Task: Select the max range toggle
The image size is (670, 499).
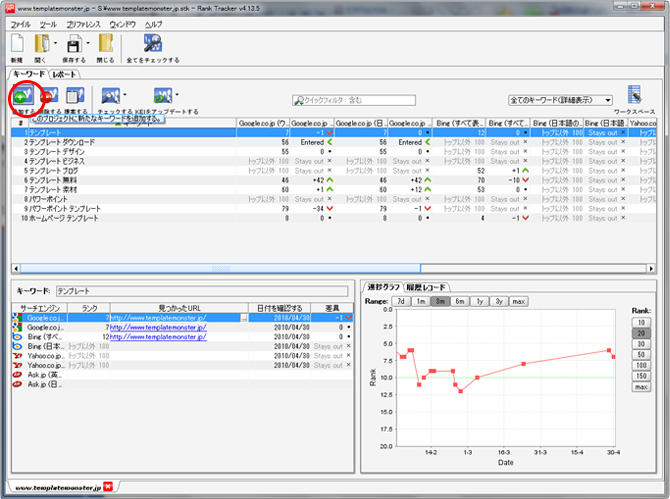Action: coord(519,301)
